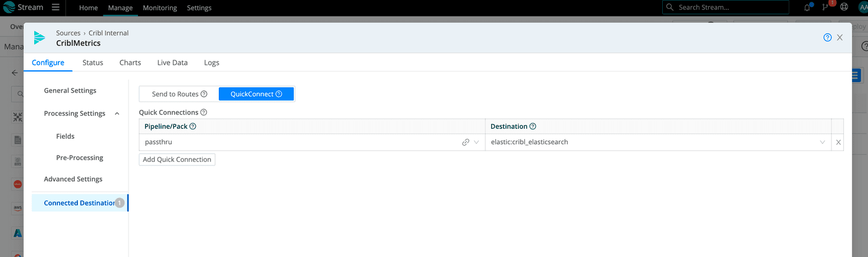Image resolution: width=868 pixels, height=257 pixels.
Task: Open the elastic:cribl_elasticsearch destination dropdown
Action: pyautogui.click(x=822, y=142)
